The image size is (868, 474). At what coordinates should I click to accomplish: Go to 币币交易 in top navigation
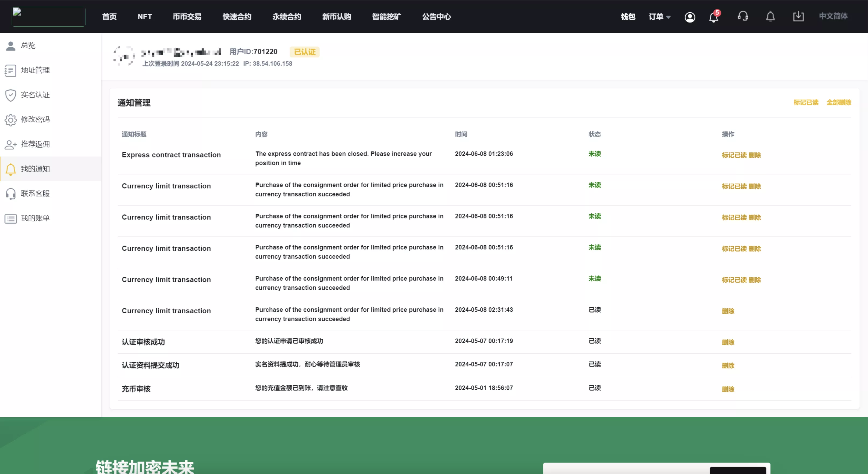click(x=187, y=16)
